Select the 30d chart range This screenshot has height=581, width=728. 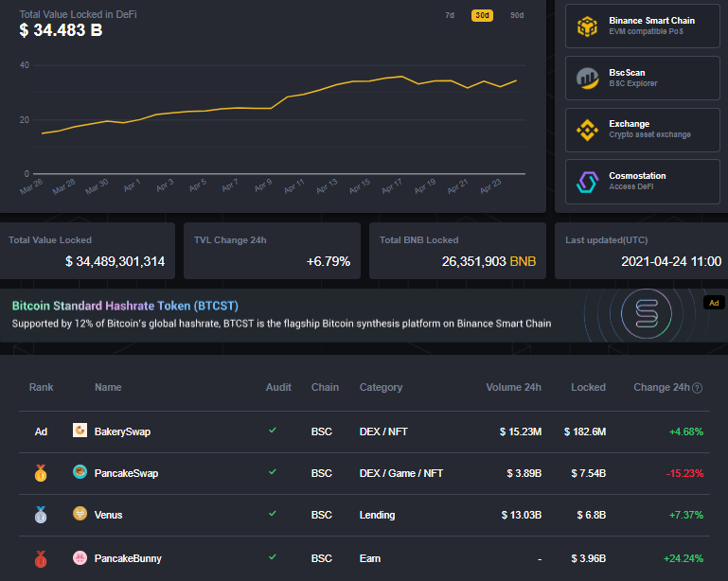coord(482,15)
